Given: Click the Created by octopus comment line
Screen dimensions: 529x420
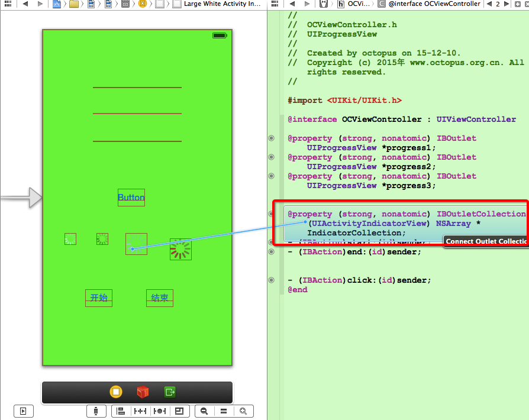Looking at the screenshot, I should pos(374,53).
